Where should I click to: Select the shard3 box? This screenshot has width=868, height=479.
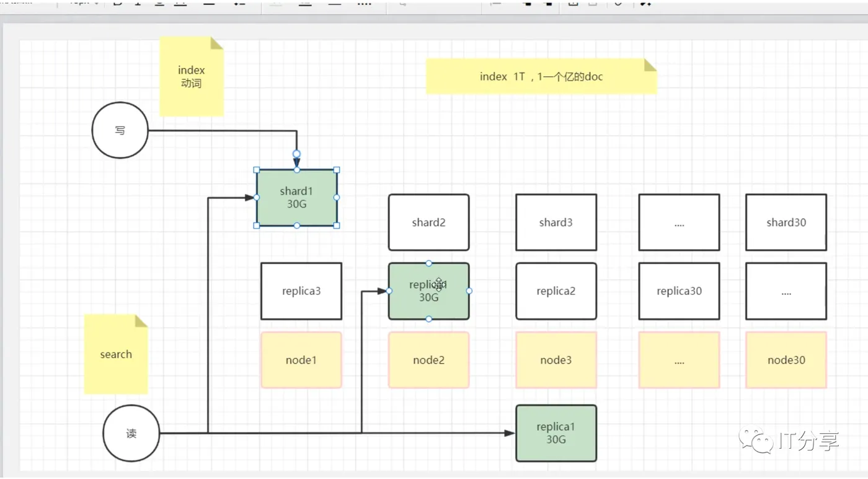[x=556, y=222]
